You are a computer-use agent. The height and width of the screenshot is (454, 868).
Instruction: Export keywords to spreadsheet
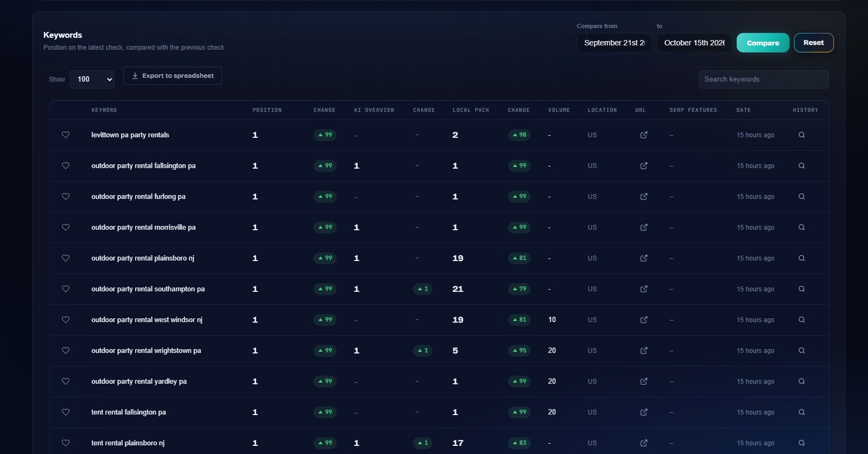tap(172, 76)
